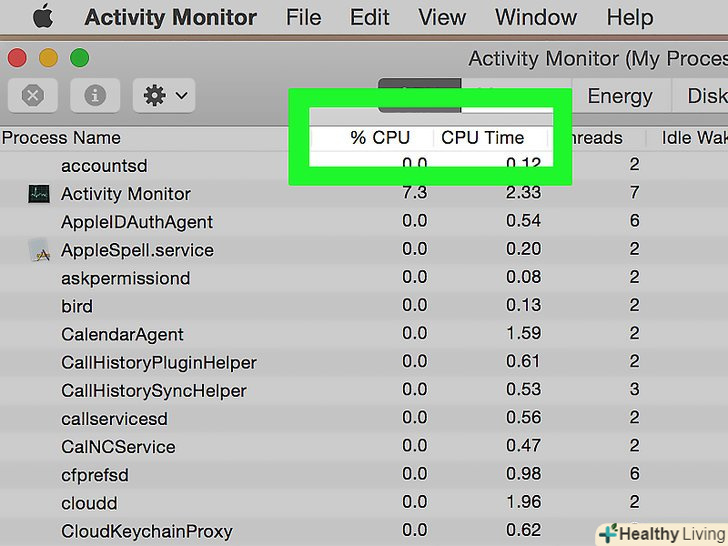Click the force quit process icon

coord(33,95)
